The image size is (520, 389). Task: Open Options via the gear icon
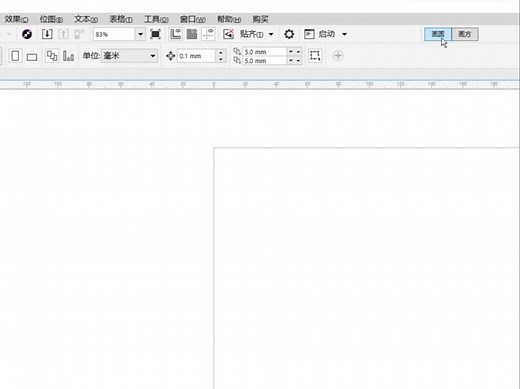tap(289, 34)
